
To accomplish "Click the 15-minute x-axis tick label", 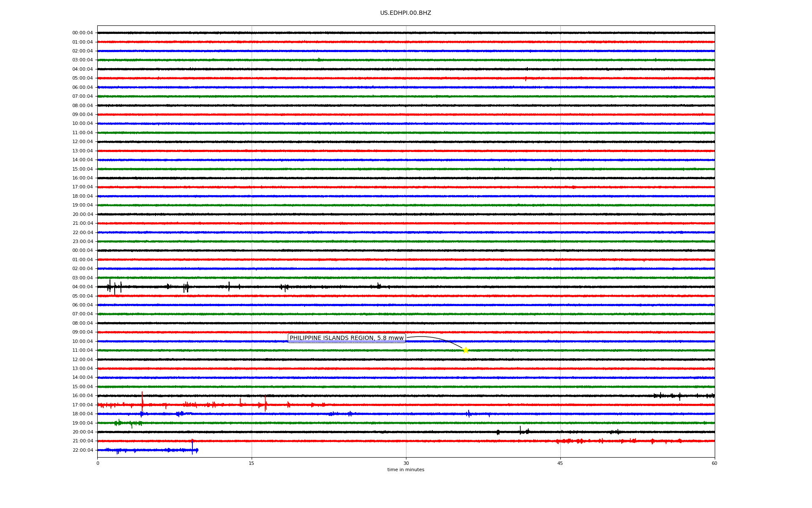I will point(252,463).
